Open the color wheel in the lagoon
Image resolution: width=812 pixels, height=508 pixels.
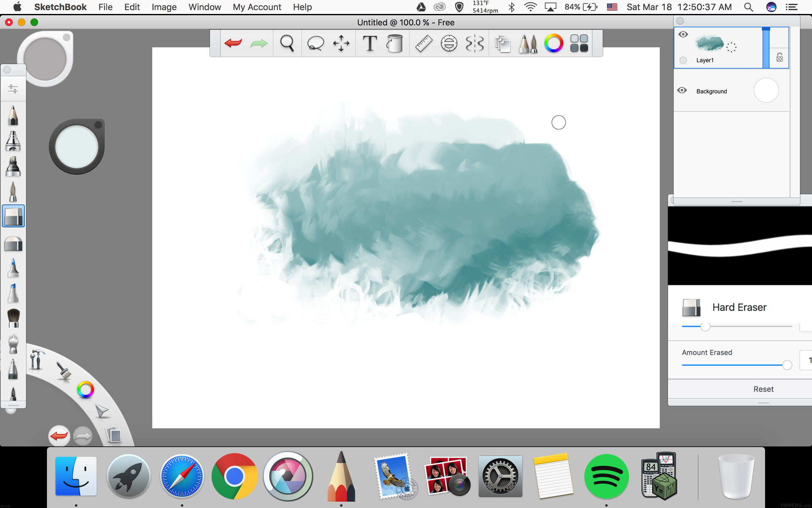pos(85,390)
